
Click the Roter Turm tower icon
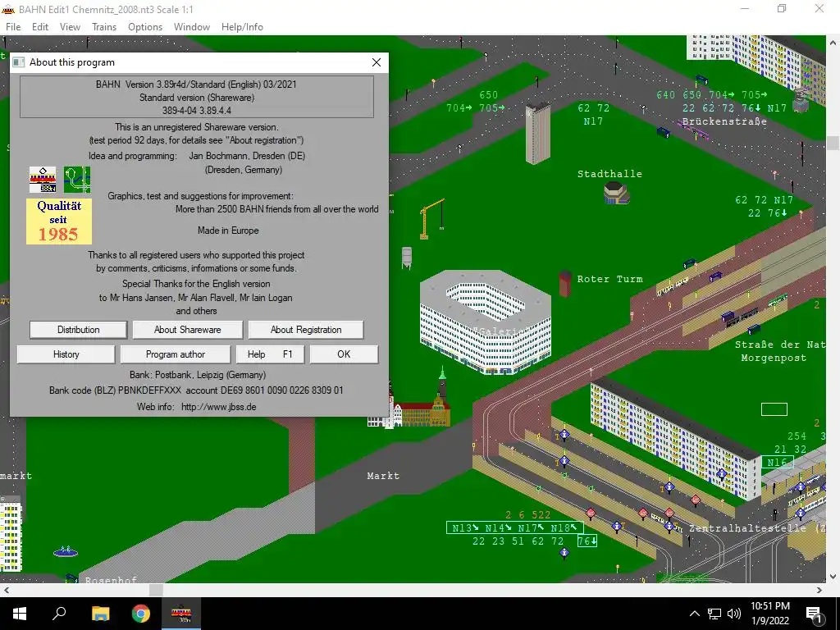(x=564, y=283)
